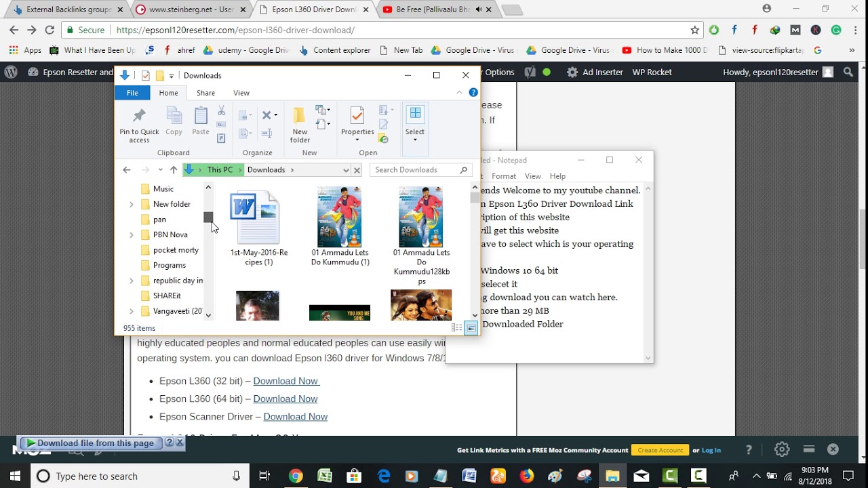
Task: Customize Quick Access Toolbar dropdown
Action: (172, 75)
